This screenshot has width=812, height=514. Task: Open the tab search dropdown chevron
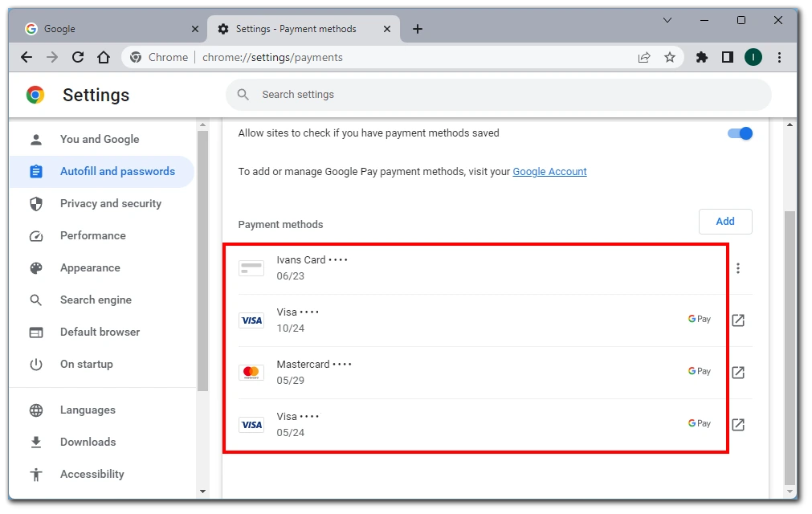[x=667, y=20]
